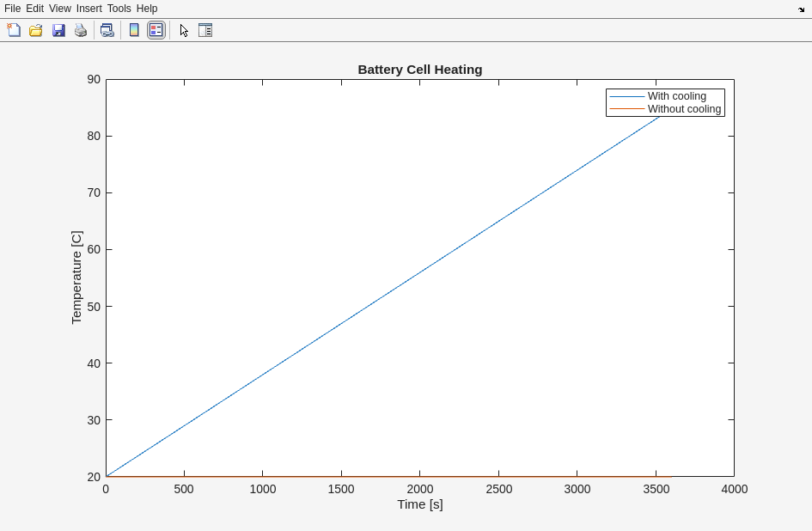Expand the View menu
The width and height of the screenshot is (812, 531).
[60, 9]
